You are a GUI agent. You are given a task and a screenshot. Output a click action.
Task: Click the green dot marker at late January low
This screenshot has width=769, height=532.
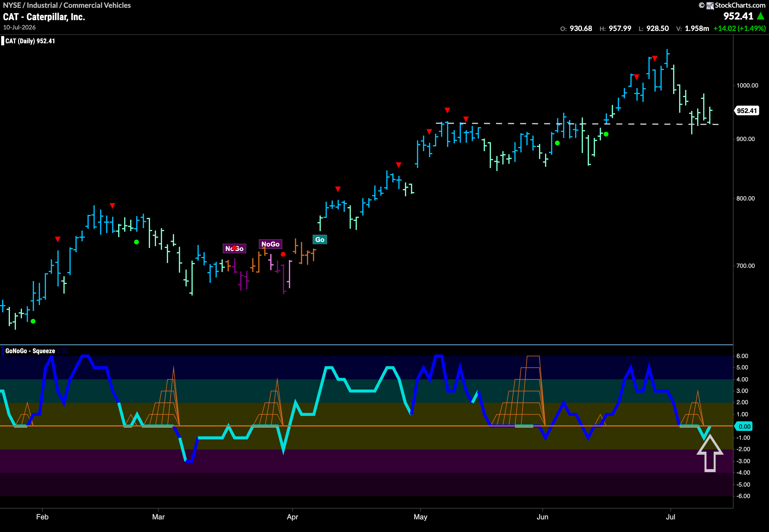[33, 321]
